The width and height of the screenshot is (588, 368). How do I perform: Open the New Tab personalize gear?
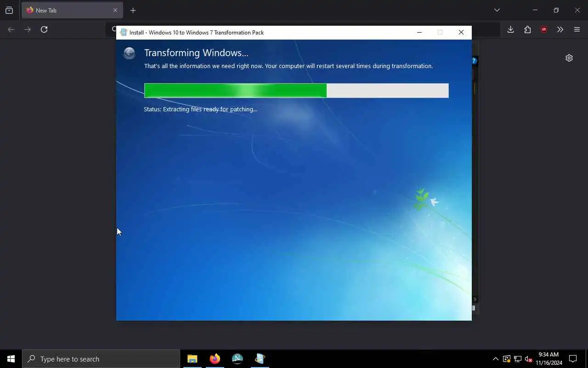coord(569,58)
